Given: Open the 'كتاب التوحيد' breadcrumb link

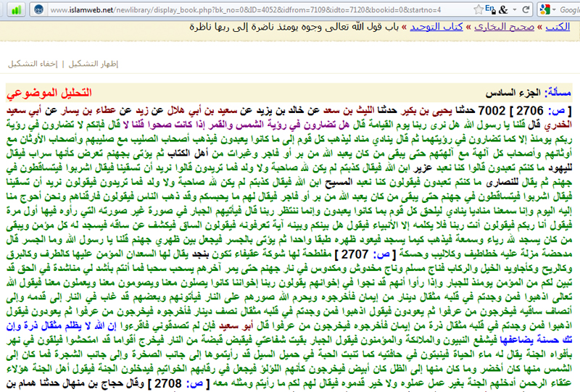Looking at the screenshot, I should coord(436,27).
